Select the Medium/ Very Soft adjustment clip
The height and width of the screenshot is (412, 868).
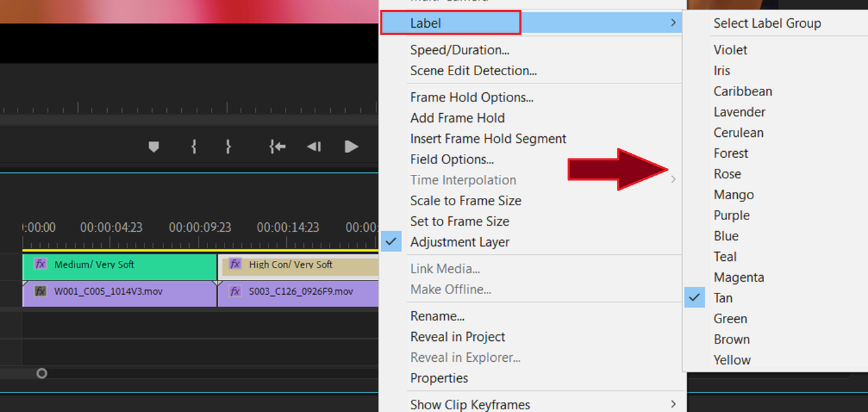[x=119, y=267]
